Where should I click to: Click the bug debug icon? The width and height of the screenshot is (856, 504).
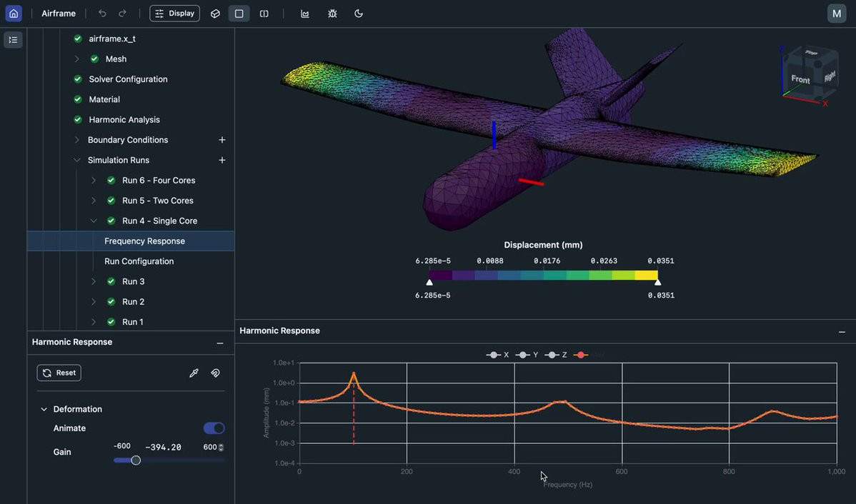click(x=332, y=14)
